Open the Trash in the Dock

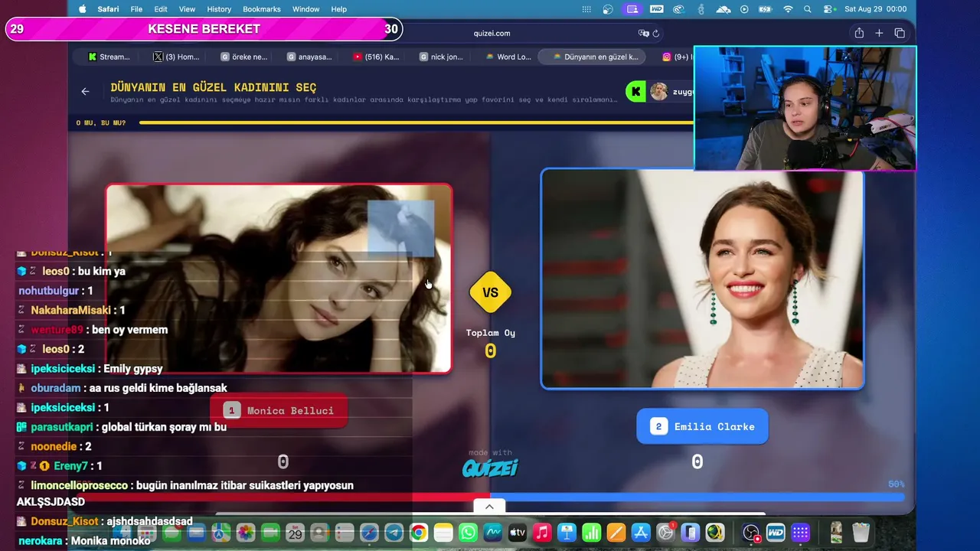pyautogui.click(x=861, y=533)
